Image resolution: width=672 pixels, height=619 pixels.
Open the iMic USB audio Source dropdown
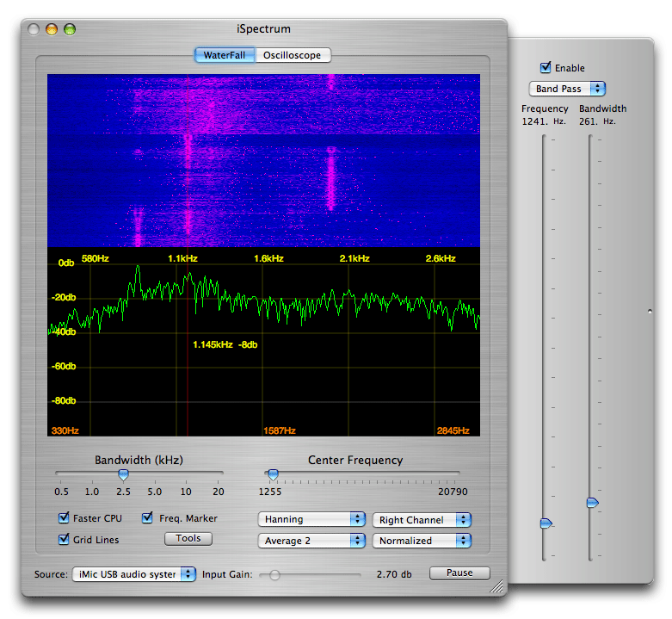coord(133,574)
